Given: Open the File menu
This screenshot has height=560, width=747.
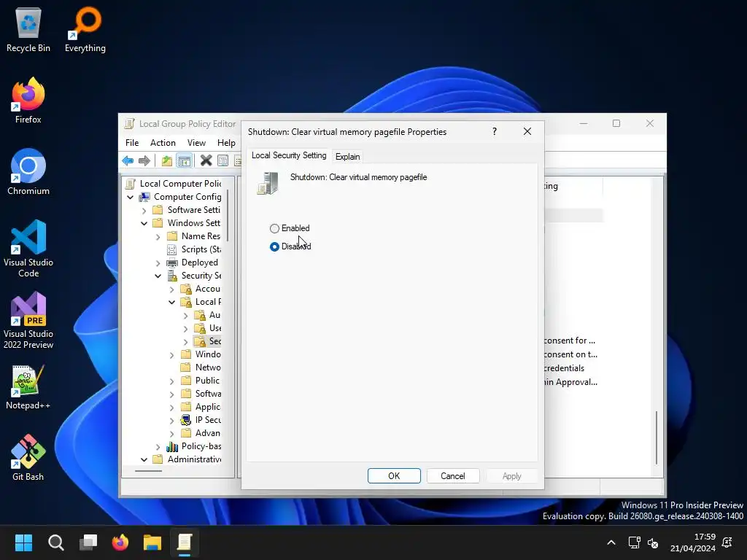Looking at the screenshot, I should (132, 143).
